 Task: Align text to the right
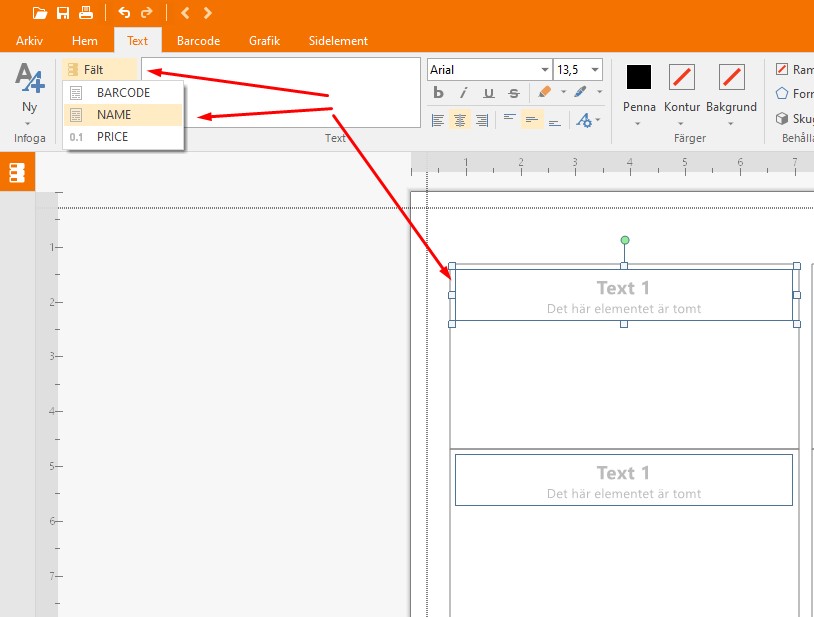(x=482, y=120)
